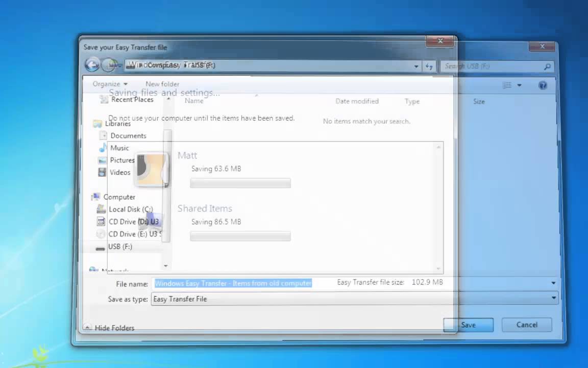The width and height of the screenshot is (588, 368).
Task: Click the 'Saving 86.5 MB' text
Action: [216, 222]
